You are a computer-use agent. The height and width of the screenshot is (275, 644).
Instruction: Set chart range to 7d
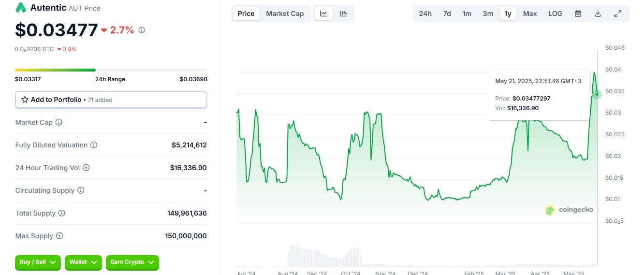click(x=447, y=14)
